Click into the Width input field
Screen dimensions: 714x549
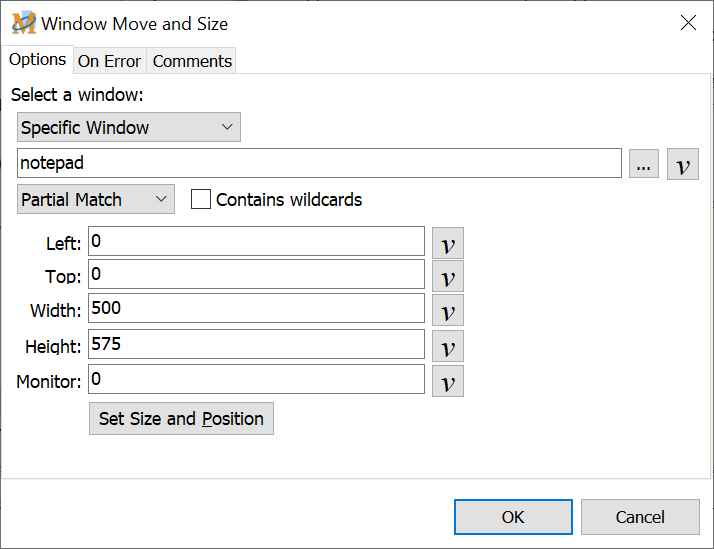256,309
